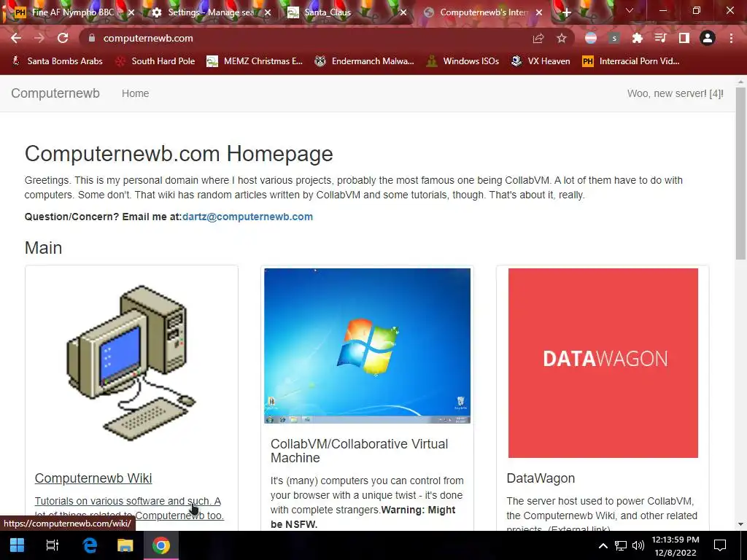Screen dimensions: 747x560
Task: Open the South Hard Pole bookmark
Action: coord(157,61)
